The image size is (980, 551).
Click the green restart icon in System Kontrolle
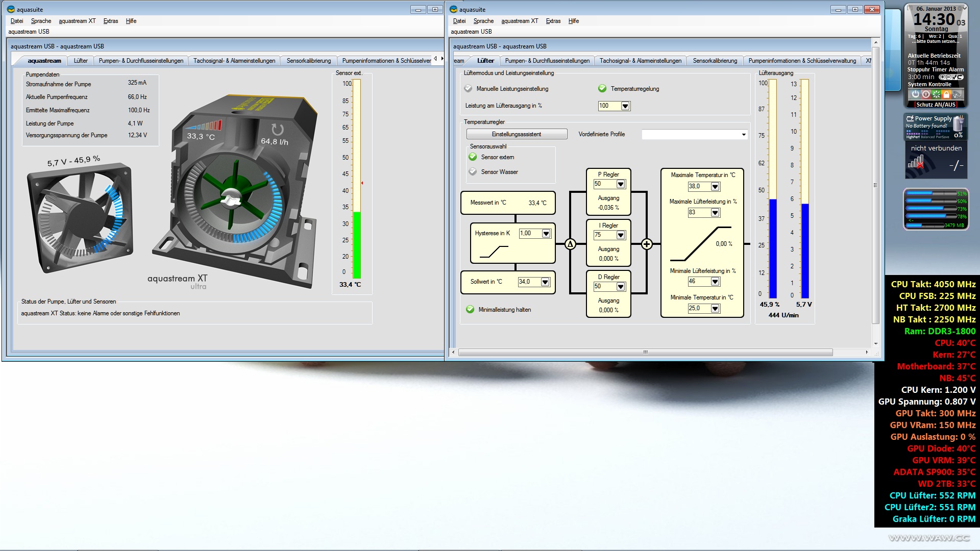click(x=936, y=94)
